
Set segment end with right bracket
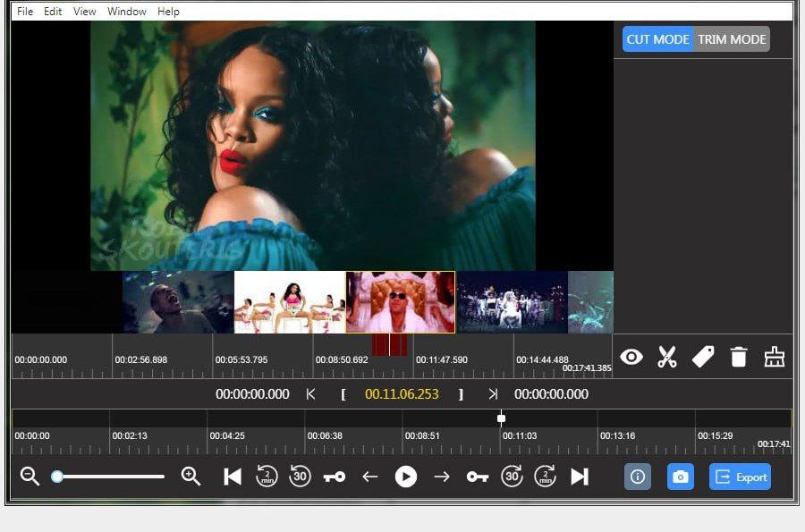[461, 394]
